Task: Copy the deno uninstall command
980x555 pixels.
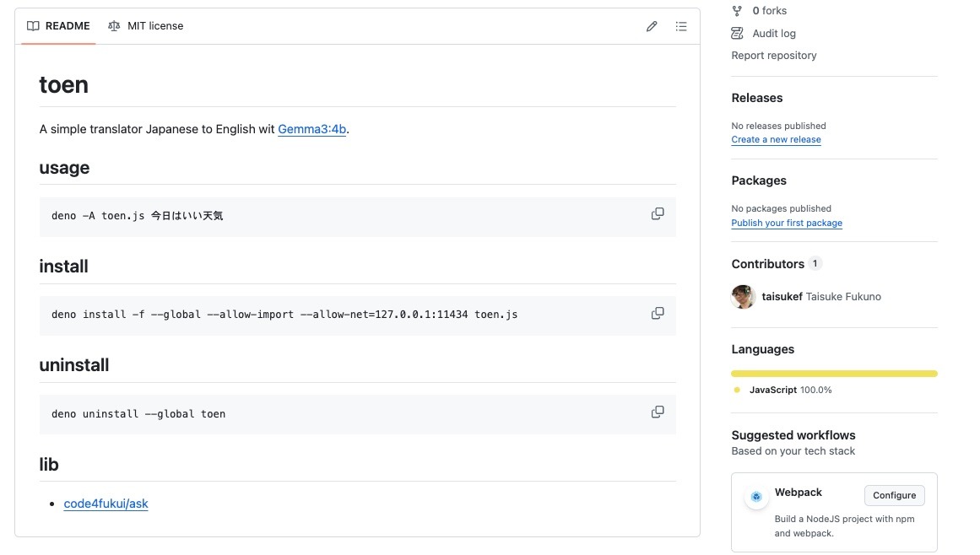Action: [658, 412]
